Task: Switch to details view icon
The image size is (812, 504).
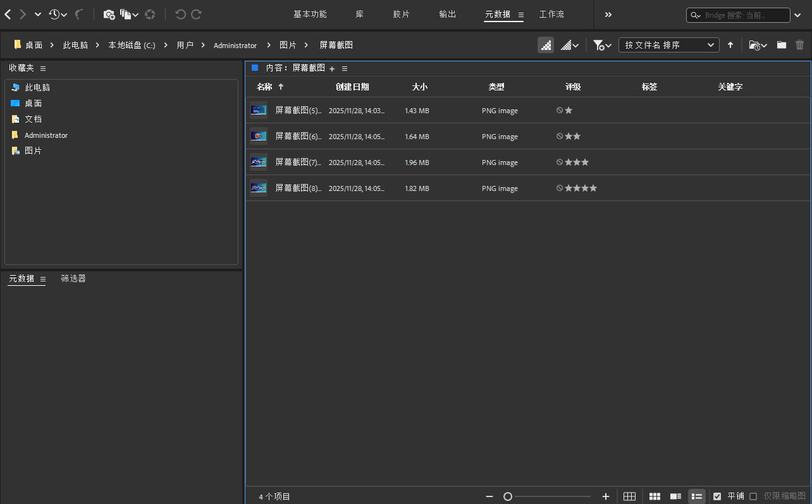Action: pos(675,496)
